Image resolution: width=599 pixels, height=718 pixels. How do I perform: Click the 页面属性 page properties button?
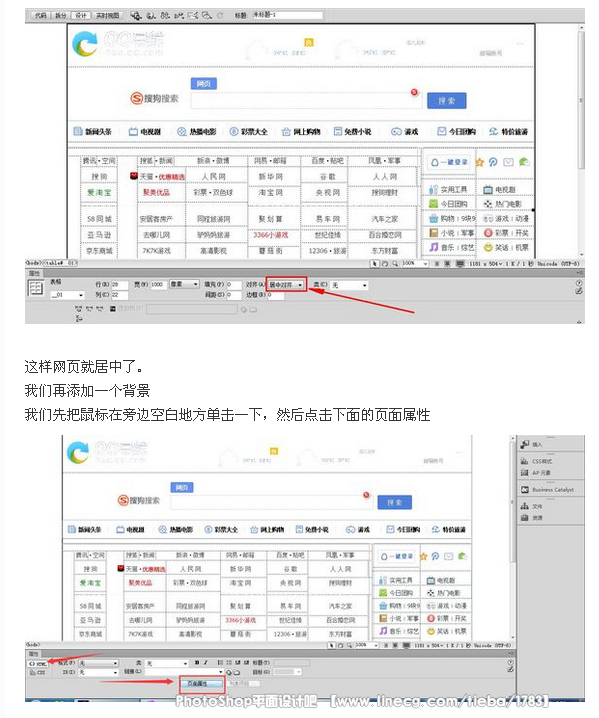coord(201,684)
